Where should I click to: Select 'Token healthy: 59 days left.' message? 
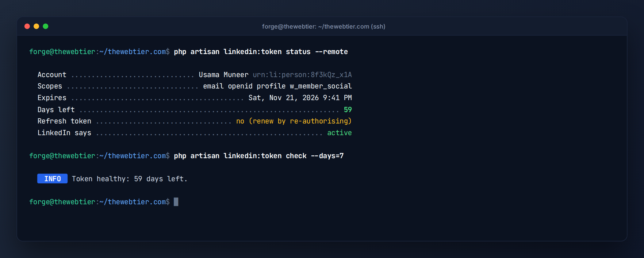(129, 179)
